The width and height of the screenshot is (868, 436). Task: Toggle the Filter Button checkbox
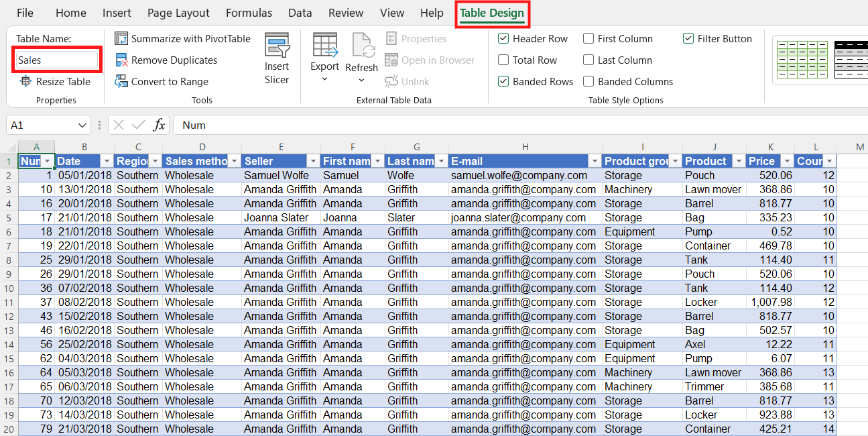click(x=688, y=39)
